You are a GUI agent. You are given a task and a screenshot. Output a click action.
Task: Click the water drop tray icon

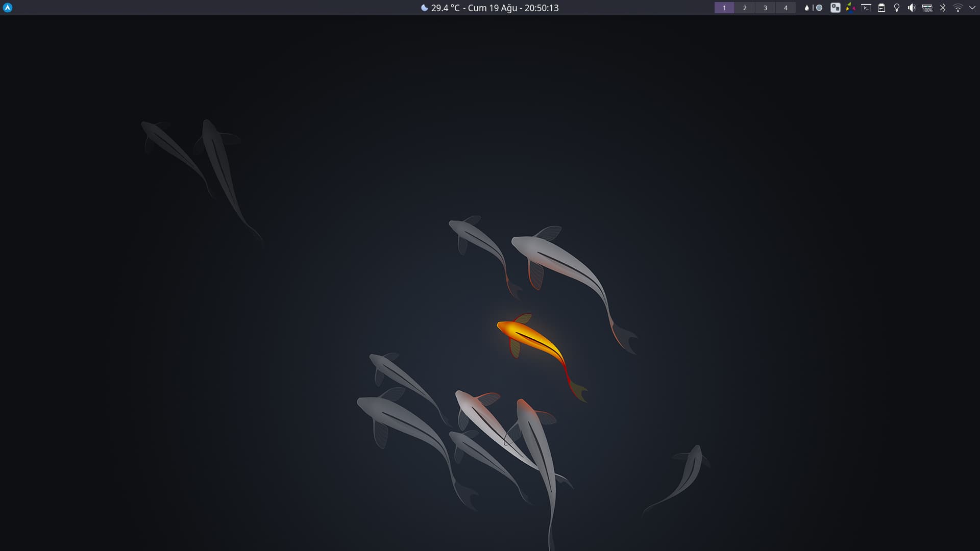806,8
